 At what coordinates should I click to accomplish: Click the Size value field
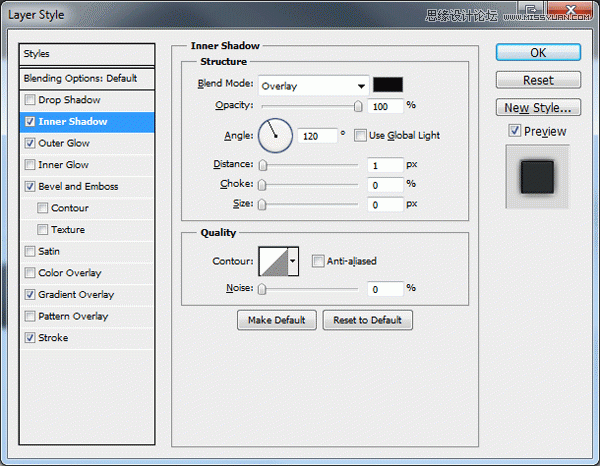[385, 205]
